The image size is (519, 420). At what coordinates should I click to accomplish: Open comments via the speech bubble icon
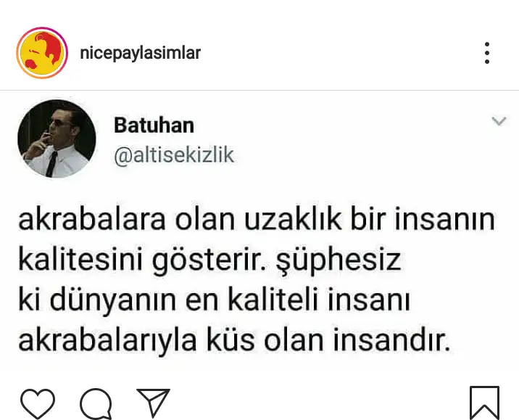click(96, 403)
